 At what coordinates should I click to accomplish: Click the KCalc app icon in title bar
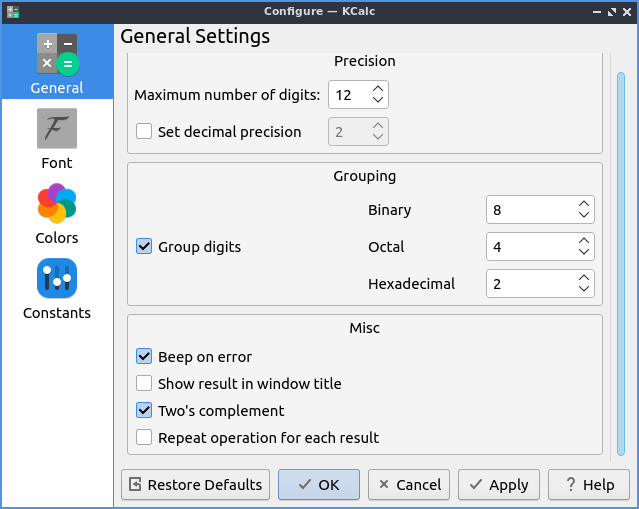click(x=13, y=11)
